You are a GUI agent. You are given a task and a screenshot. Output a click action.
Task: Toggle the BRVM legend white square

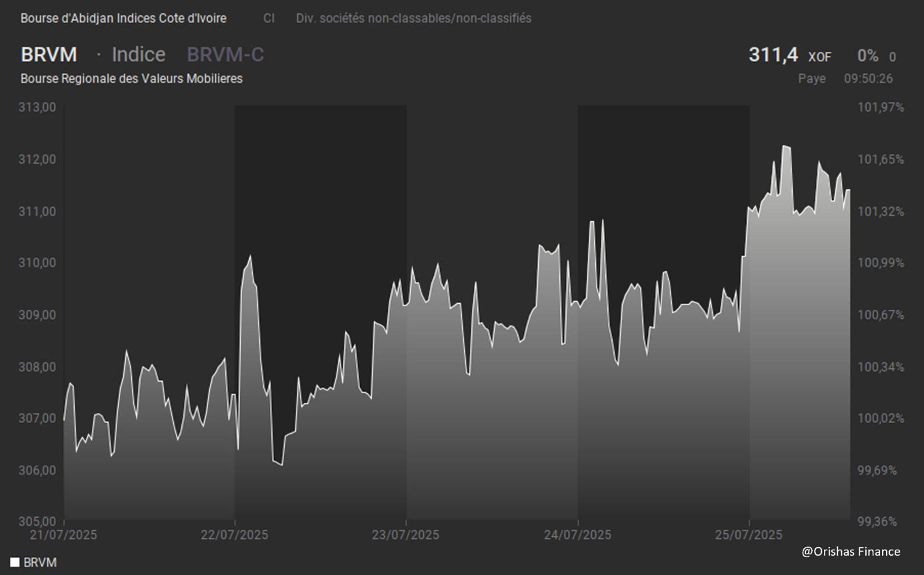[15, 562]
